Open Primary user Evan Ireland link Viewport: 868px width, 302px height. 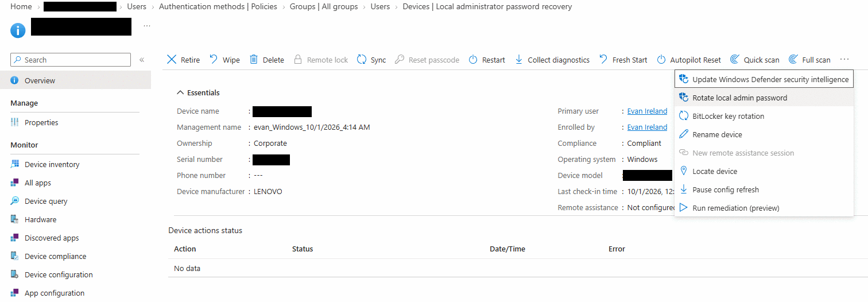[647, 111]
